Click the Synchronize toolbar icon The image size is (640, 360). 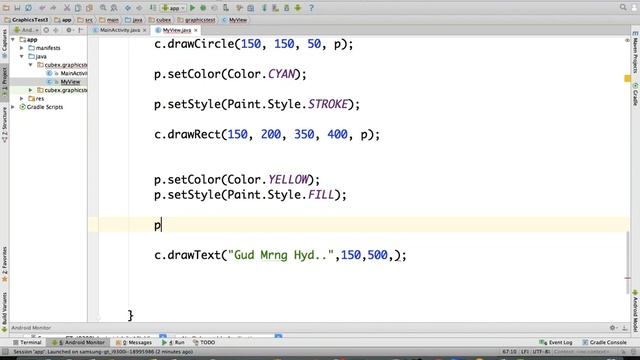click(x=29, y=8)
